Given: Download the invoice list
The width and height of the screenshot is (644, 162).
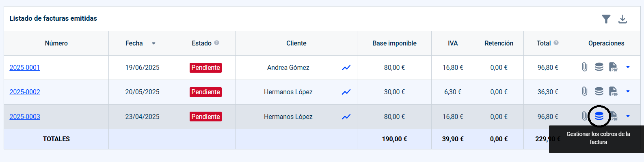Looking at the screenshot, I should pyautogui.click(x=622, y=19).
